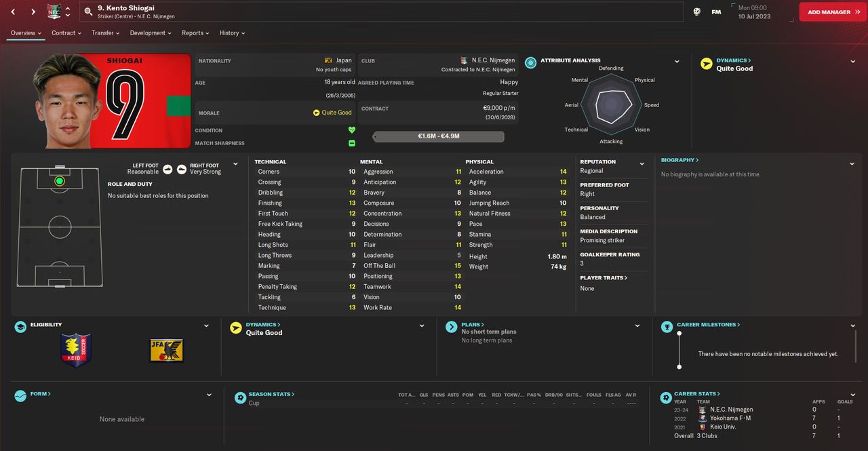Go back with the left arrow
This screenshot has height=451, width=868.
(13, 12)
